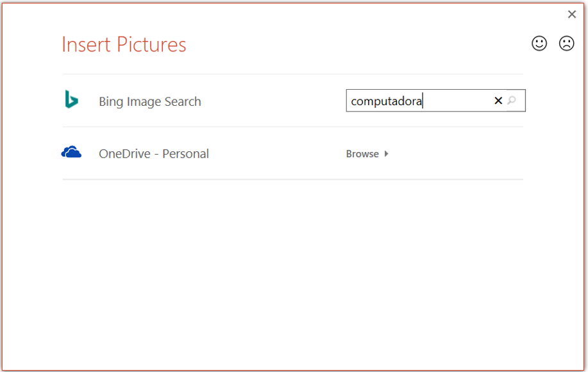Click the word OneDrive in the OneDrive source label
This screenshot has width=588, height=372.
pyautogui.click(x=124, y=154)
